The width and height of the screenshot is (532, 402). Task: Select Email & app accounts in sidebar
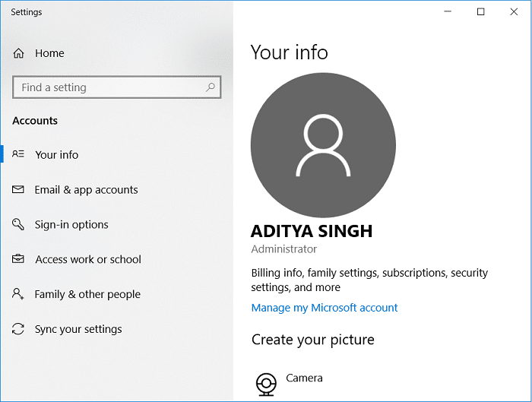[x=86, y=190]
